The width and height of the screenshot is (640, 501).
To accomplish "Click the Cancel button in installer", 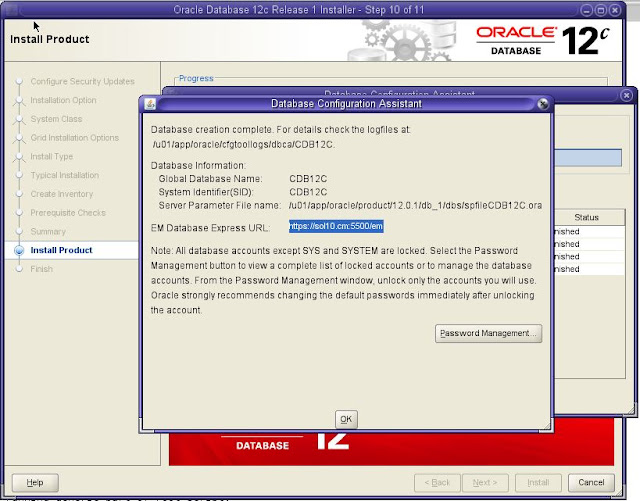I will pyautogui.click(x=591, y=483).
